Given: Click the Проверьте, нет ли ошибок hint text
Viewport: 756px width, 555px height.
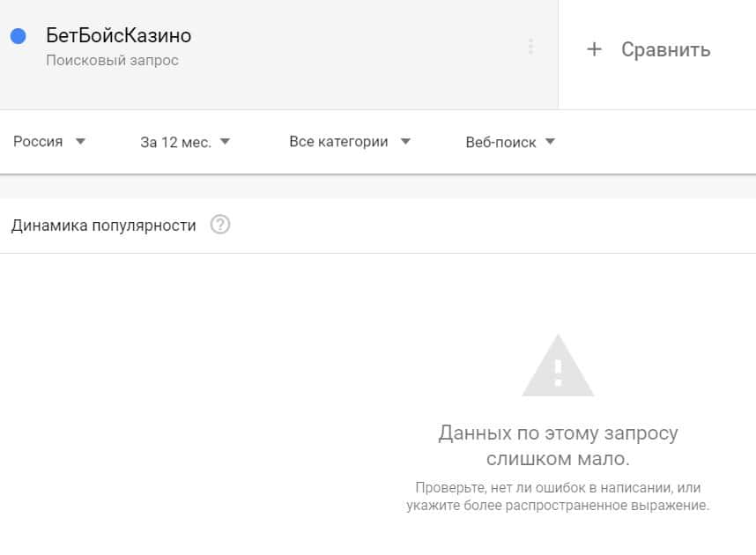Looking at the screenshot, I should (558, 497).
